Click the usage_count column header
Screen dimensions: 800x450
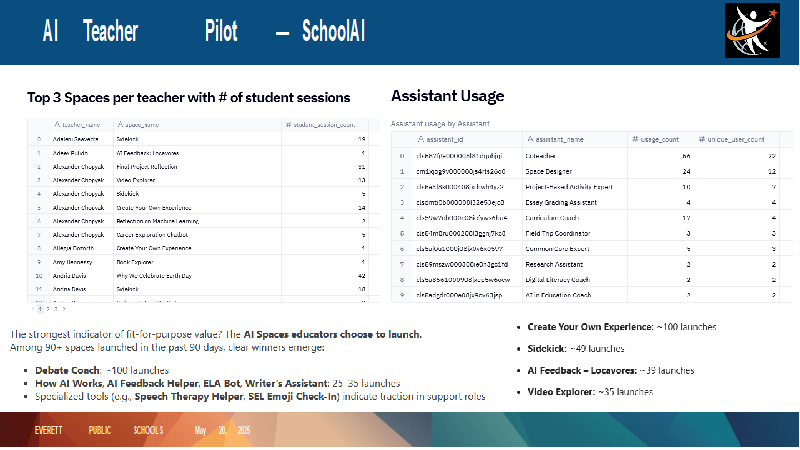pyautogui.click(x=656, y=139)
